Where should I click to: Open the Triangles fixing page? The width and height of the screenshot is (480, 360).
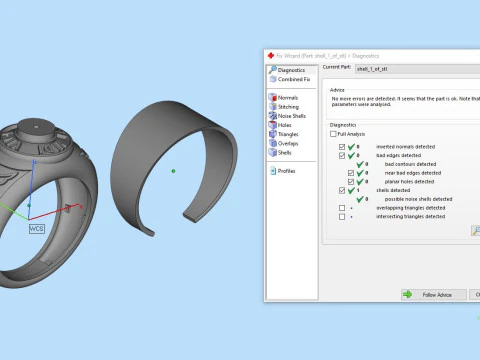288,134
